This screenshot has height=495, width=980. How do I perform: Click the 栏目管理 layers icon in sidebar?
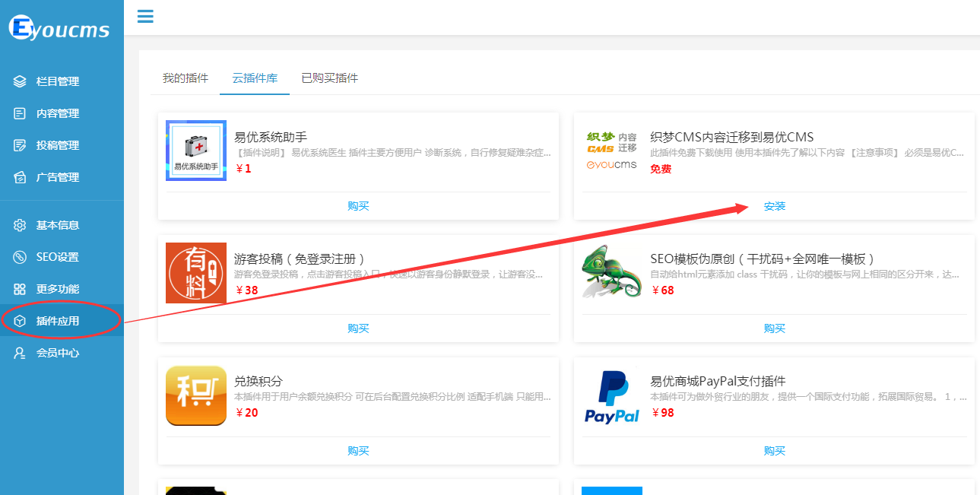(20, 81)
